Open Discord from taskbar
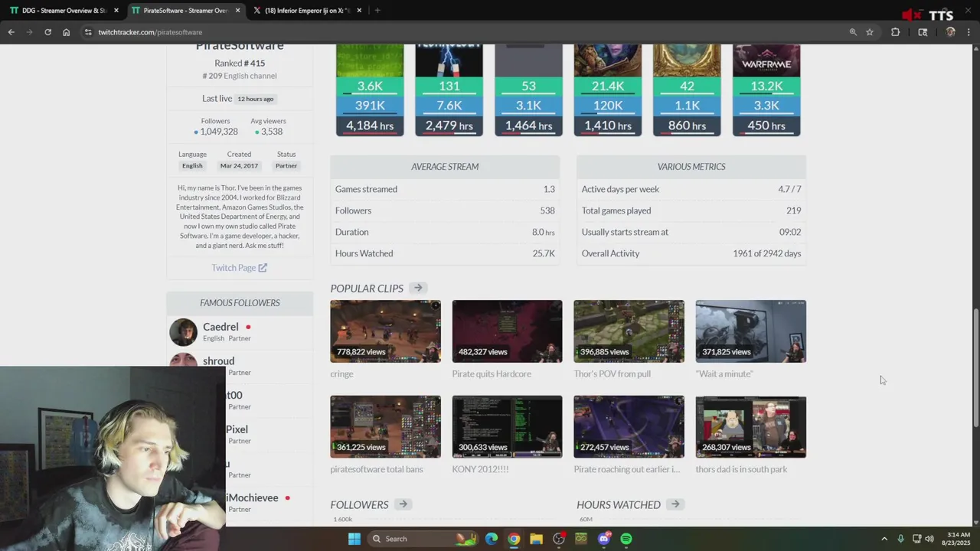This screenshot has width=980, height=551. pos(604,539)
